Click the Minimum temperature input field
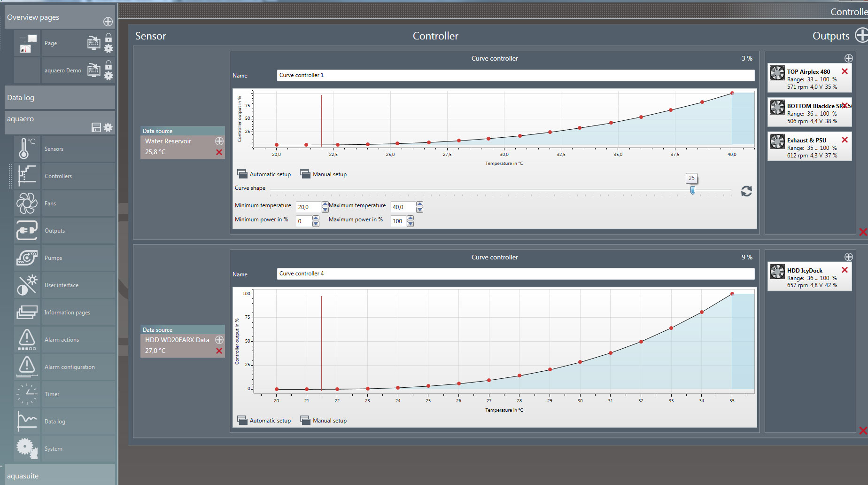 [x=309, y=207]
